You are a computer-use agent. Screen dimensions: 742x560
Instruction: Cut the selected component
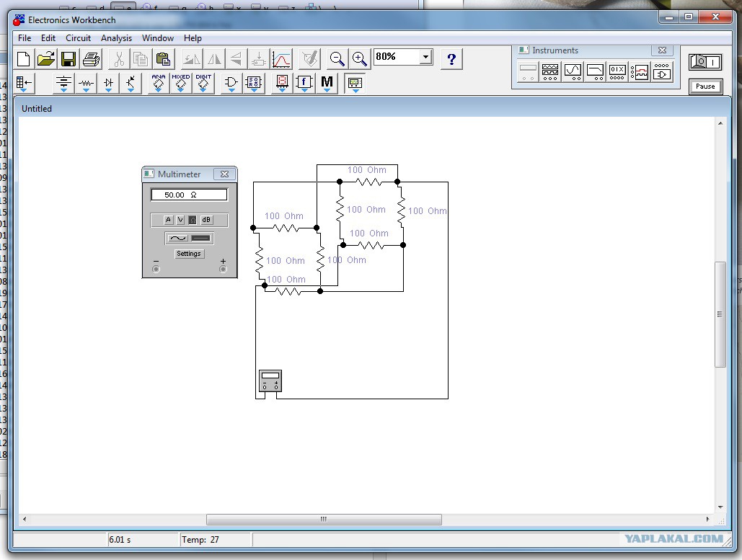(x=119, y=59)
